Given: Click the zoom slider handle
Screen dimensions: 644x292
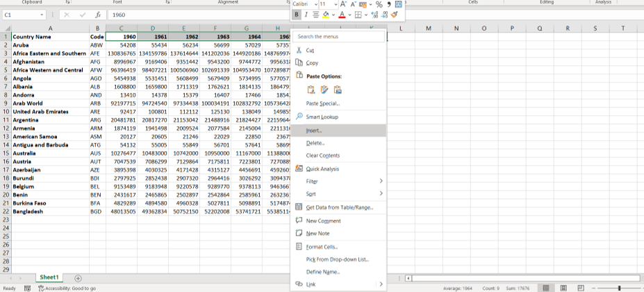Looking at the screenshot, I should (619, 289).
